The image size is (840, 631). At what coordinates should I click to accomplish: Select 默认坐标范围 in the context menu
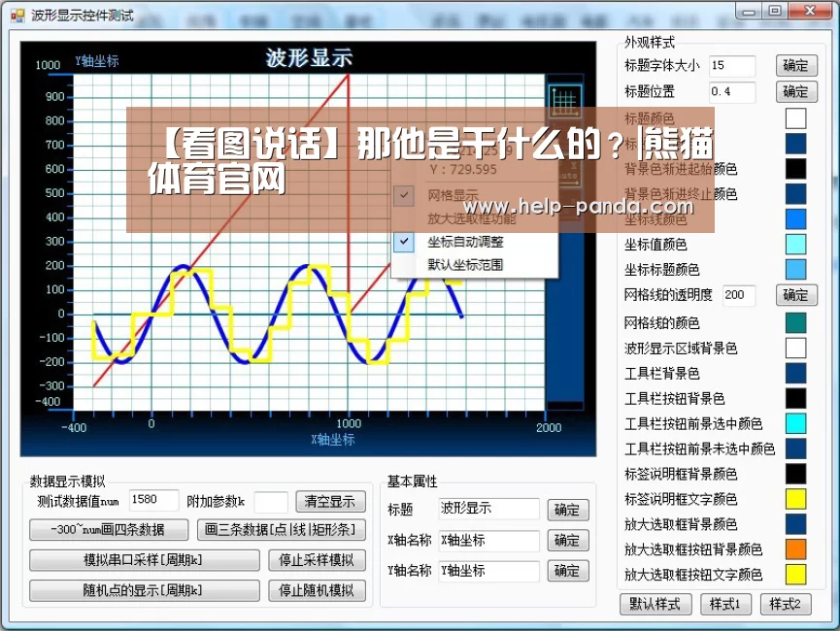point(465,265)
